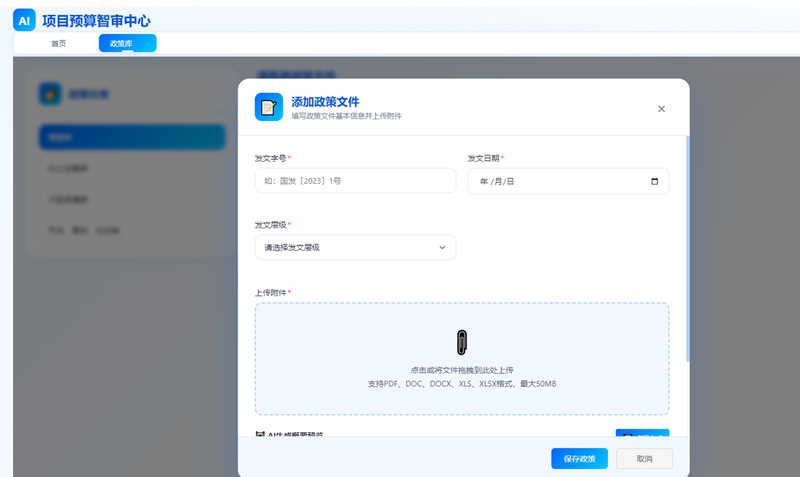Open the 首页 tab
This screenshot has width=800, height=477.
[59, 43]
